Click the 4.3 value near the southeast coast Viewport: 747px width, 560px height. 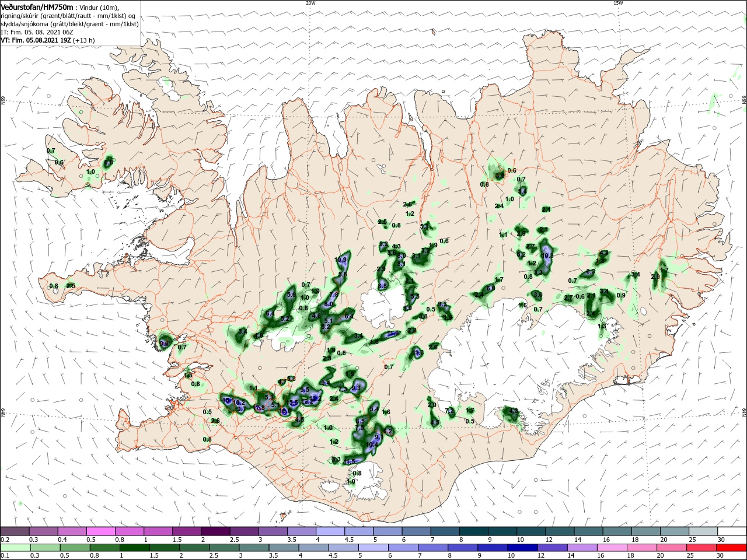[x=514, y=411]
